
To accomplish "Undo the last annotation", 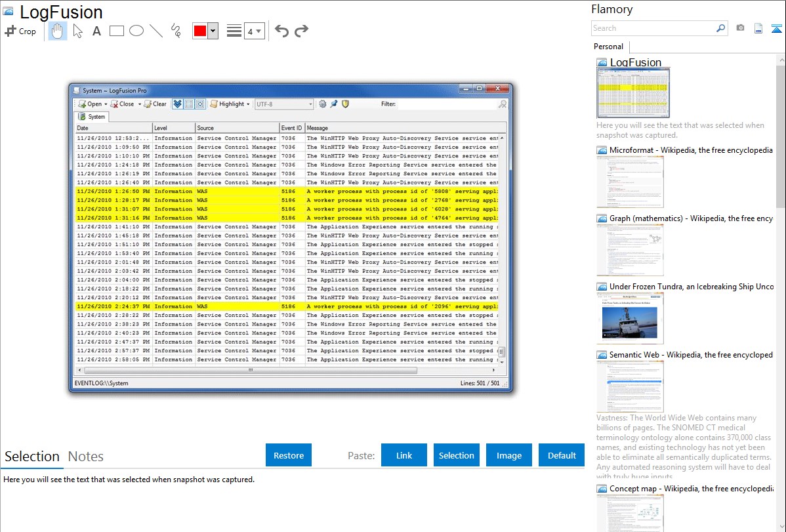I will [281, 31].
